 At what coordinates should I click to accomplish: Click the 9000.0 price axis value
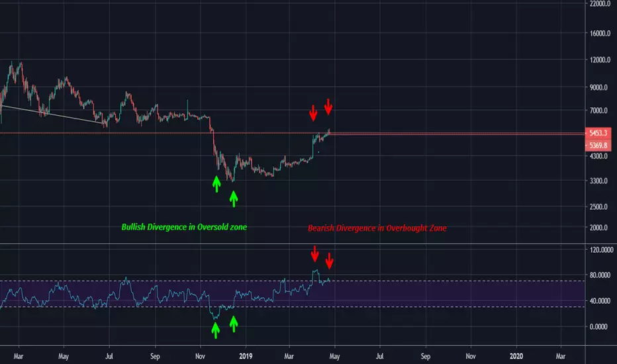pyautogui.click(x=600, y=87)
